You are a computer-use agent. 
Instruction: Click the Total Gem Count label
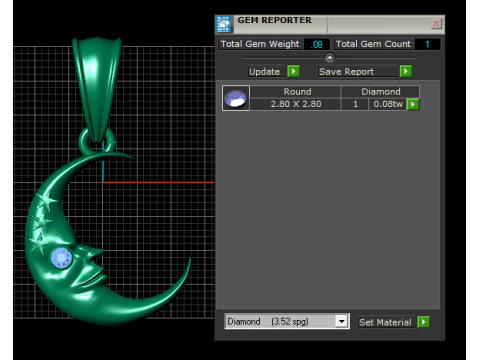click(373, 44)
